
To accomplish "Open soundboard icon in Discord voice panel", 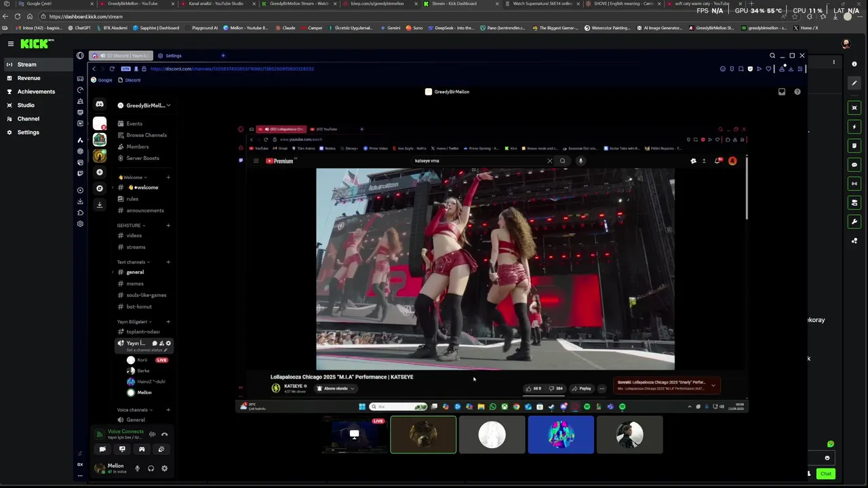I will (x=161, y=449).
